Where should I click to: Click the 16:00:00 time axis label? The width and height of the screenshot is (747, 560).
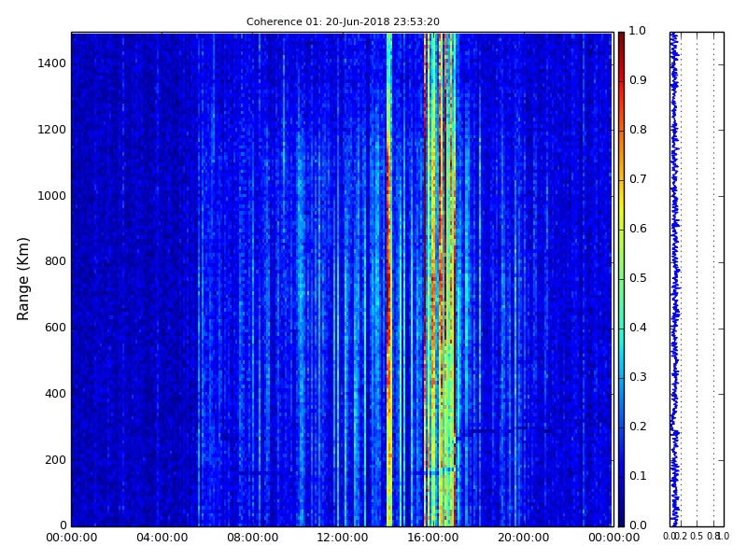tap(433, 539)
